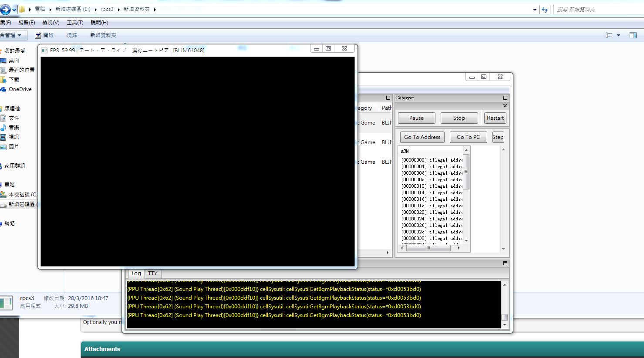Open the 檢視(V) menu
The image size is (644, 358).
(51, 23)
